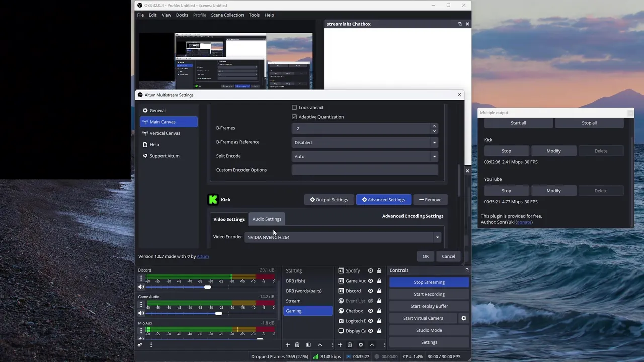The width and height of the screenshot is (644, 362).
Task: Decrease B-Frames value with down arrow
Action: coord(434,131)
